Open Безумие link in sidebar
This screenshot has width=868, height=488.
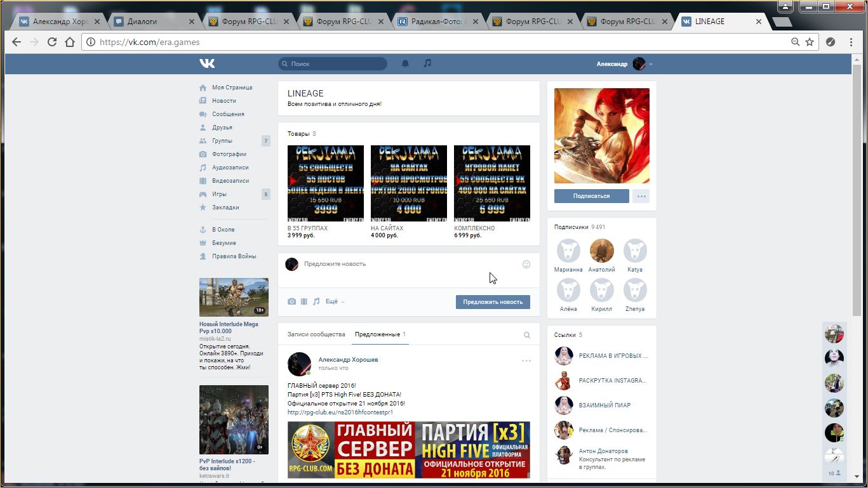(224, 243)
